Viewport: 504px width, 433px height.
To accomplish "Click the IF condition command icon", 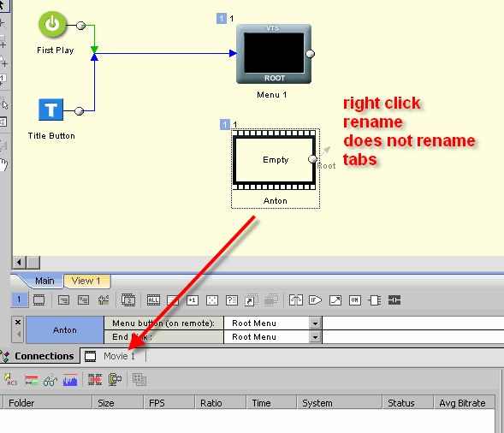I will click(x=315, y=300).
